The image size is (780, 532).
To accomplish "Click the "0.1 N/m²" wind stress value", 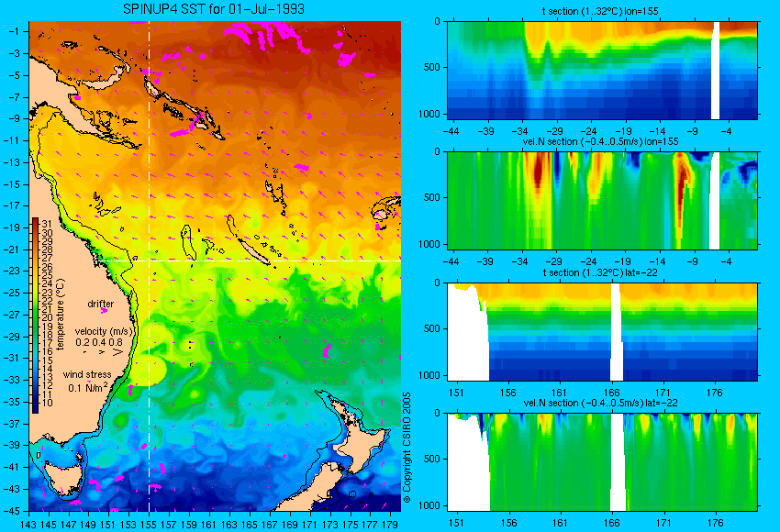I will [x=88, y=387].
